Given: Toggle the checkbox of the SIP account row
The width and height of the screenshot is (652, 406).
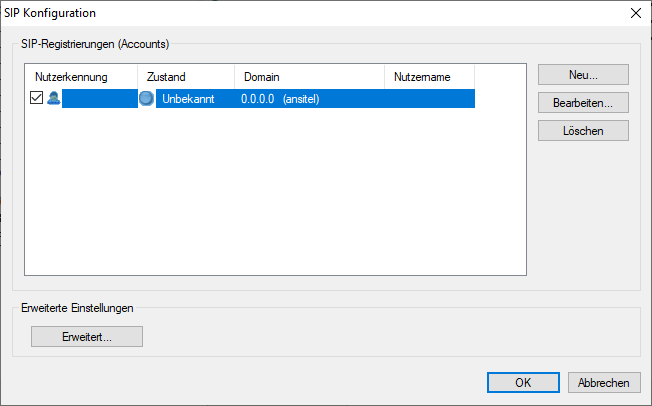Looking at the screenshot, I should click(x=37, y=98).
